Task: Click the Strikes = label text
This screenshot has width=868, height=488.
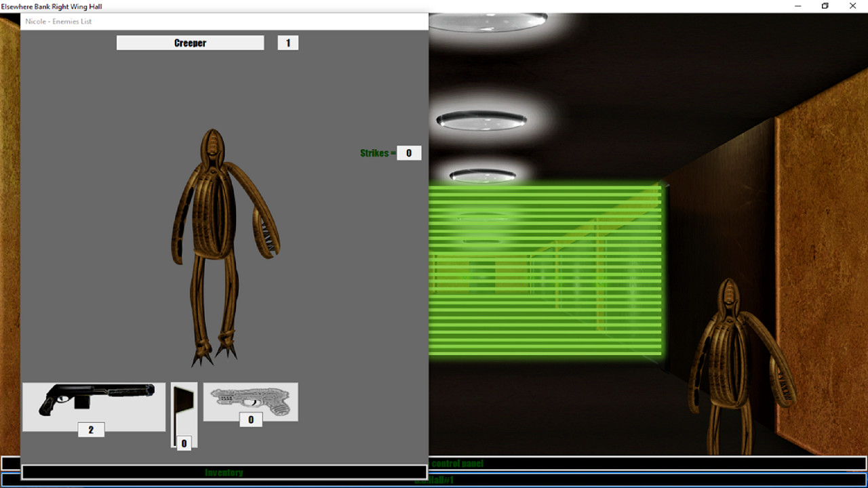Action: 375,152
